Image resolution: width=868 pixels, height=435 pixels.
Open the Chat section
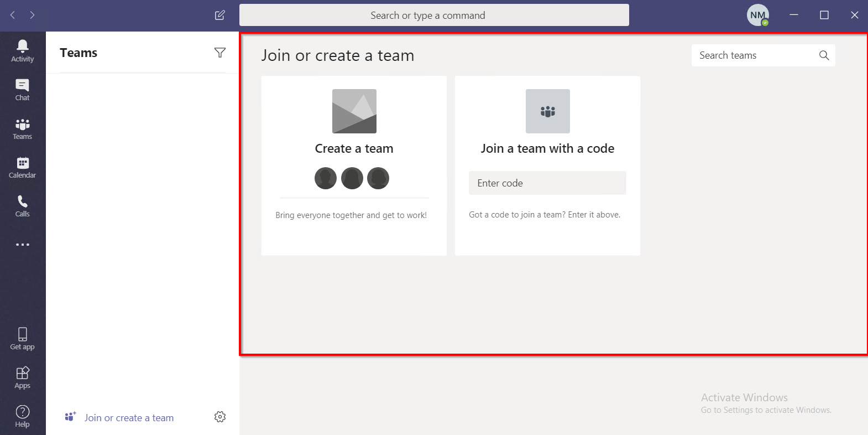click(x=23, y=90)
